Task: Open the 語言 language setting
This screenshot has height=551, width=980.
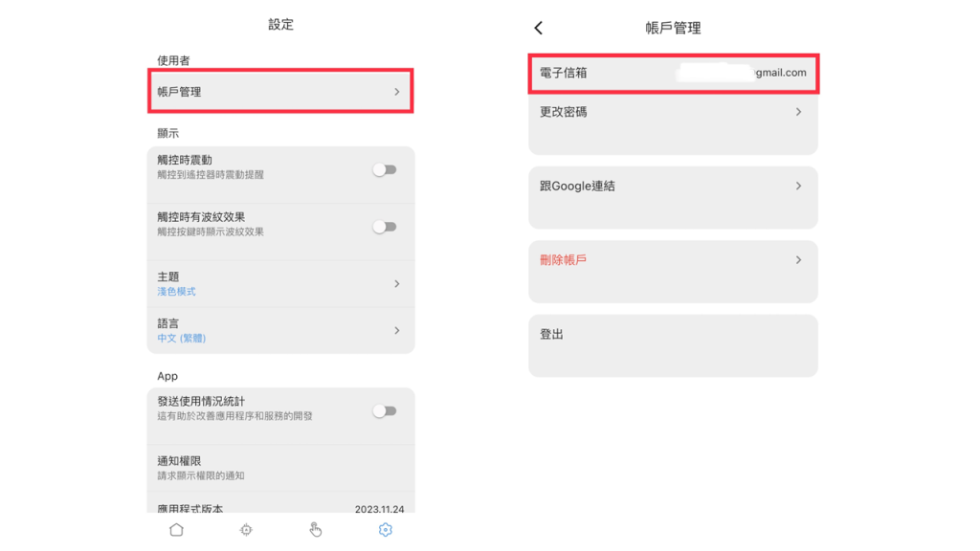Action: (x=280, y=330)
